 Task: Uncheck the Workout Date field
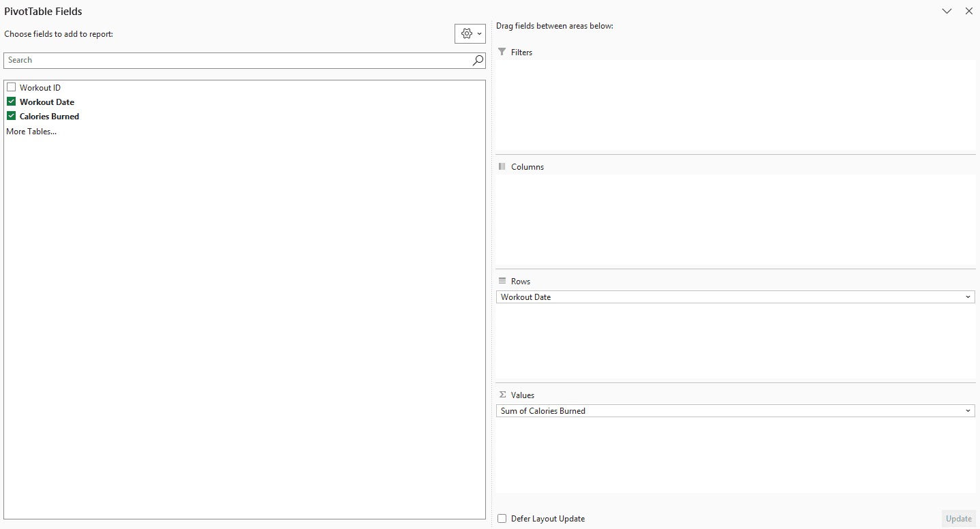pos(11,102)
